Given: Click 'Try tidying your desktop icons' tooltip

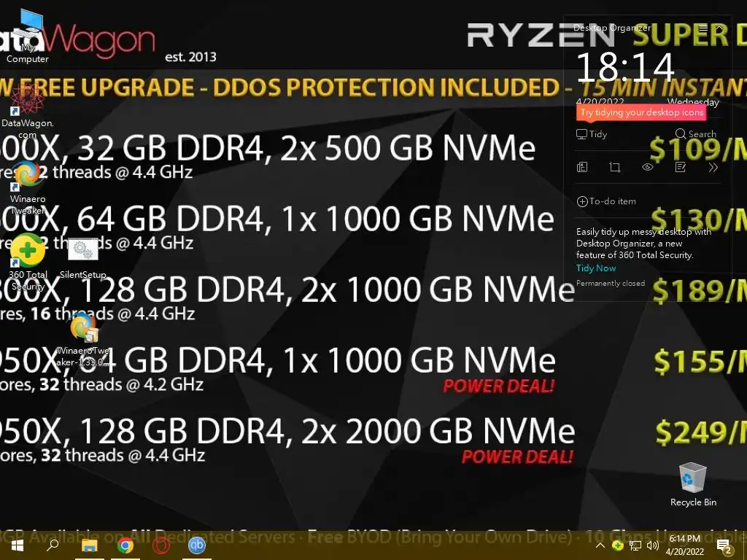Looking at the screenshot, I should tap(641, 112).
